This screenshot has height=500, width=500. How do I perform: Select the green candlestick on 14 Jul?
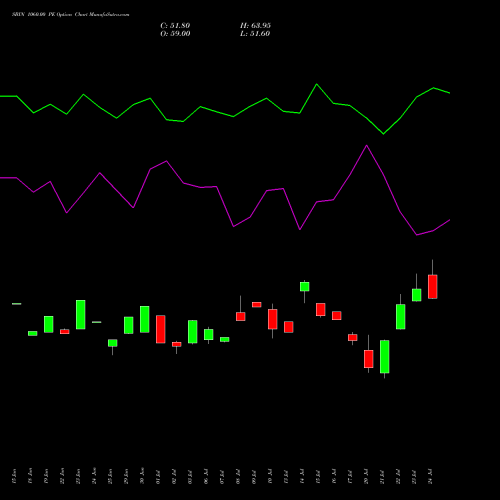click(x=304, y=287)
